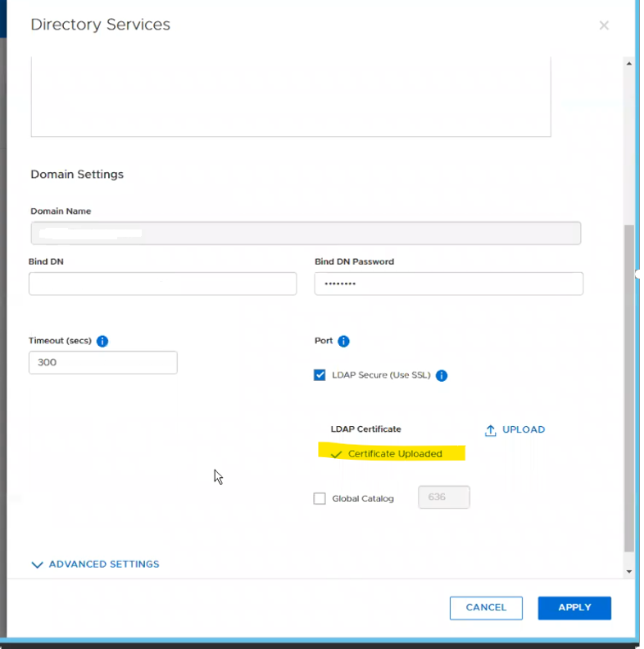Focus the Bind DN text field
The width and height of the screenshot is (644, 649).
(x=162, y=284)
